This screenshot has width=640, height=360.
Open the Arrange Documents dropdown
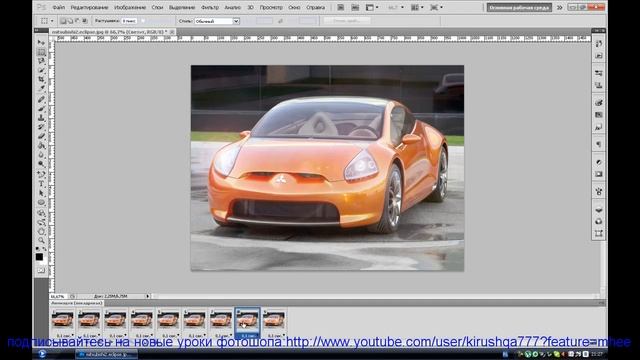[417, 7]
